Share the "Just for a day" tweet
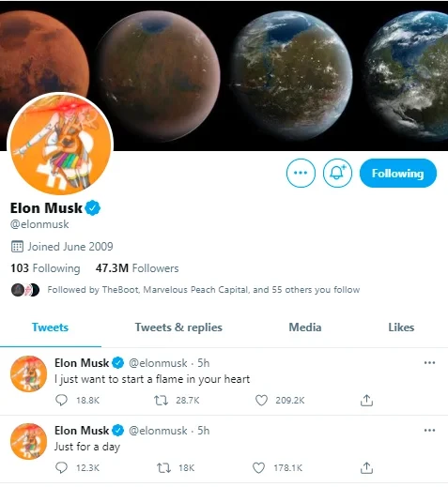The width and height of the screenshot is (448, 487). [366, 468]
